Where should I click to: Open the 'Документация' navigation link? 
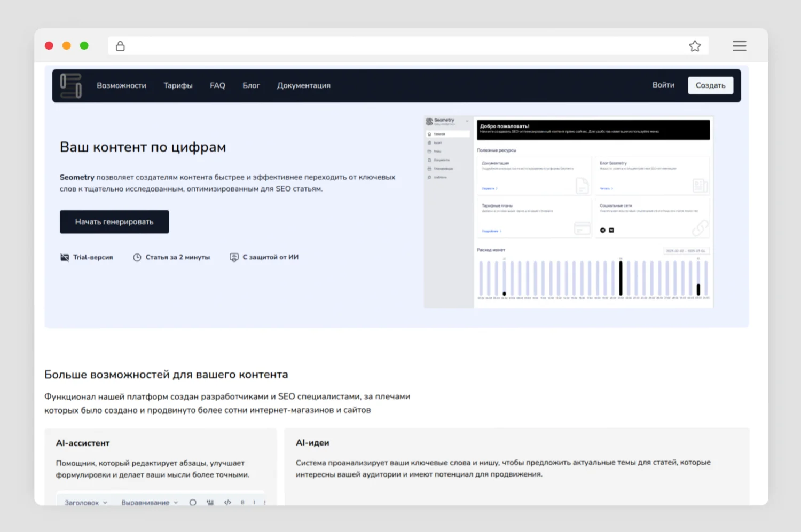tap(303, 85)
